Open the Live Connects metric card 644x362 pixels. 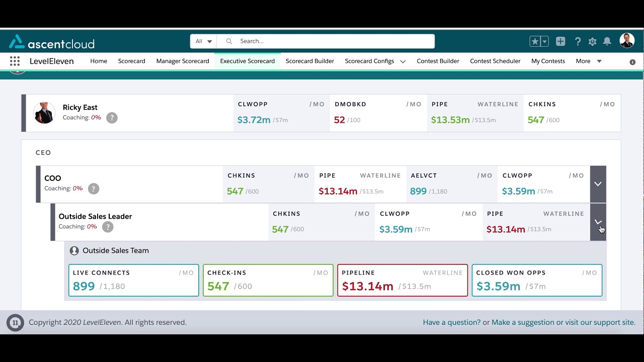tap(134, 280)
